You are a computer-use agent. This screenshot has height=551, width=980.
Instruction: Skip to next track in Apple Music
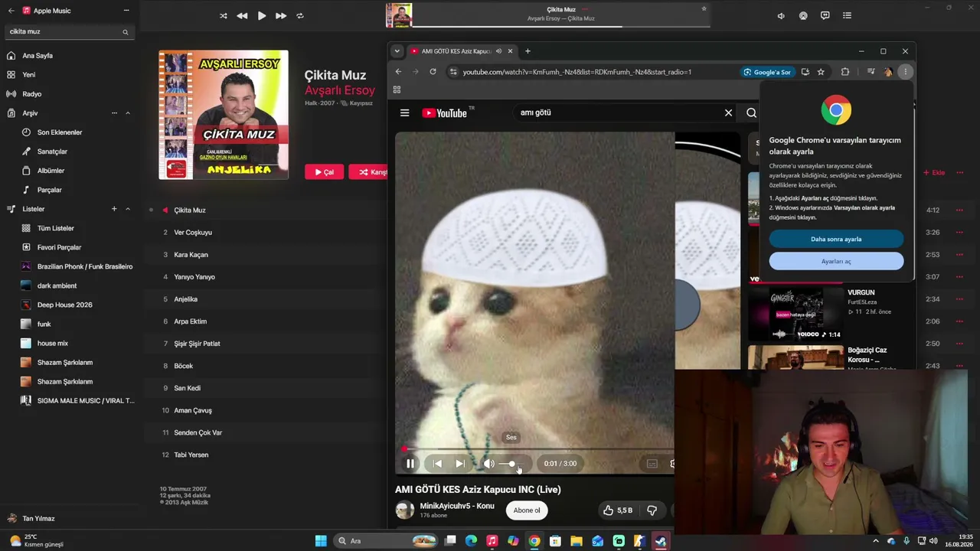(x=281, y=15)
